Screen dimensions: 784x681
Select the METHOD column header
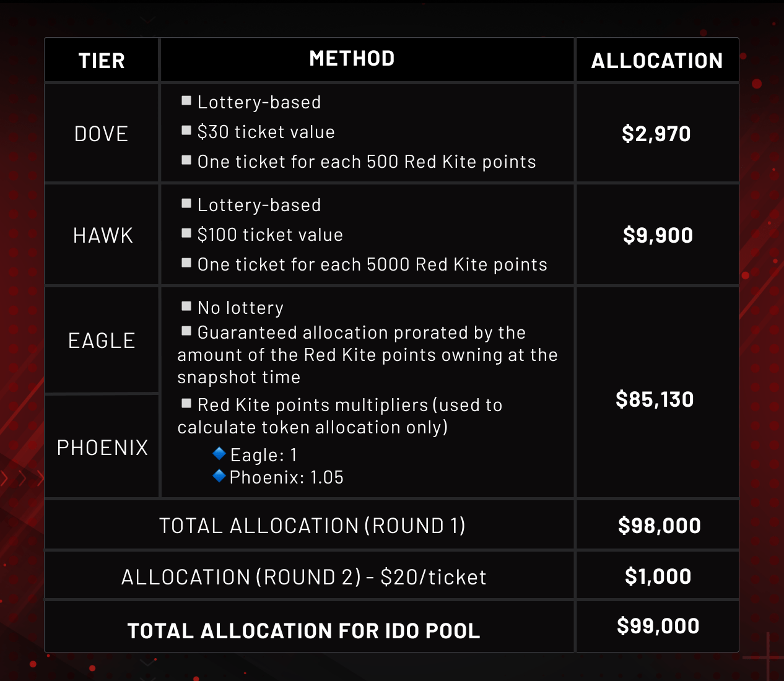pyautogui.click(x=352, y=58)
